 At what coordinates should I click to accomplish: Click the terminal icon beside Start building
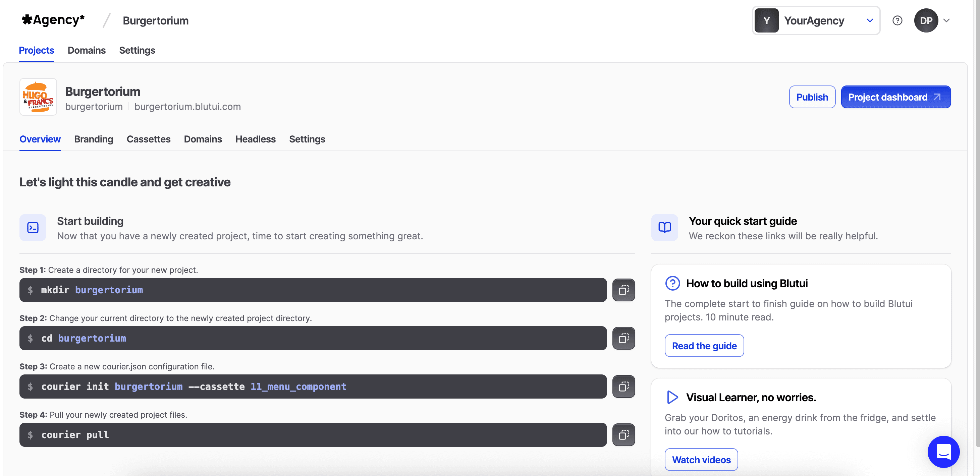(x=33, y=227)
